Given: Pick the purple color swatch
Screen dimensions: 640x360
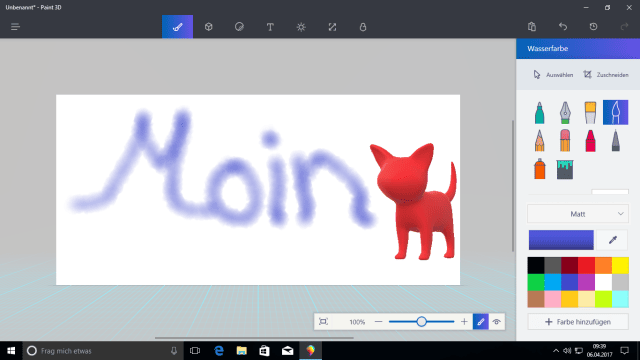Looking at the screenshot, I should [587, 282].
